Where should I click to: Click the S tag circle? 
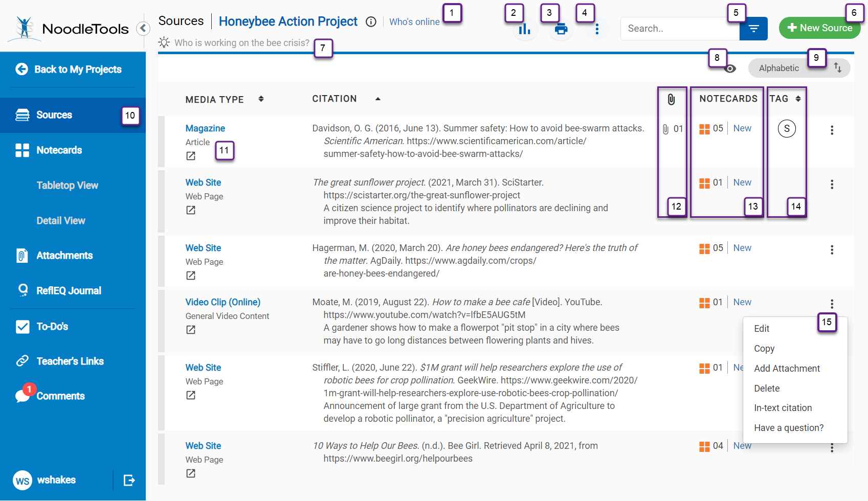click(787, 129)
